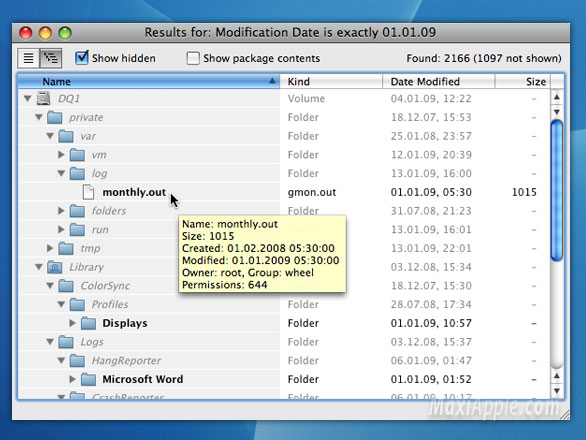
Task: Click the date 01.01.09, 10:57
Action: tap(431, 323)
